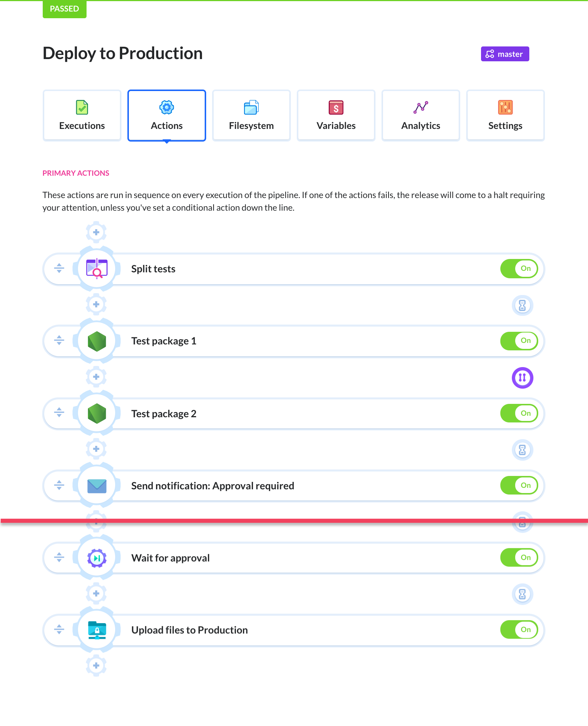Click the PASSED status badge
The image size is (588, 726).
(65, 9)
